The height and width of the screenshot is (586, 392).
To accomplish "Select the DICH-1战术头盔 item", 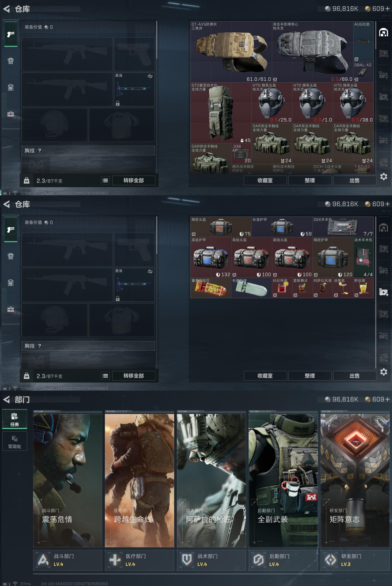I will [x=333, y=169].
